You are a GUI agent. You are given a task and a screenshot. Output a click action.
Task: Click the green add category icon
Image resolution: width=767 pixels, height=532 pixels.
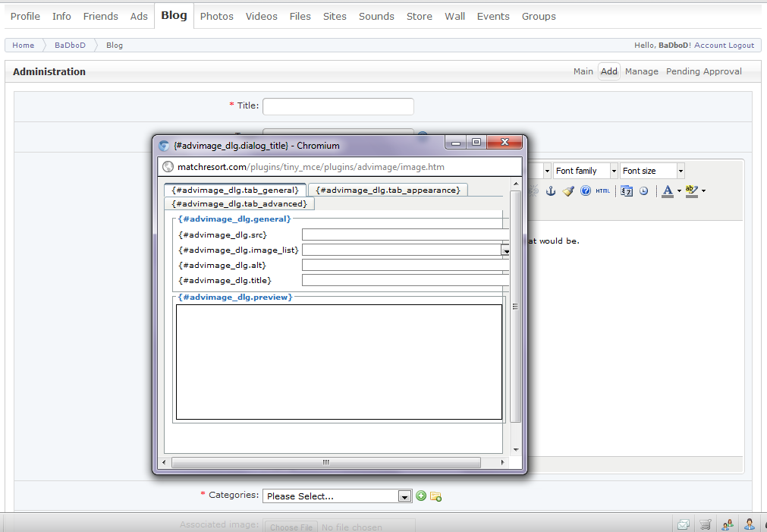(x=421, y=496)
